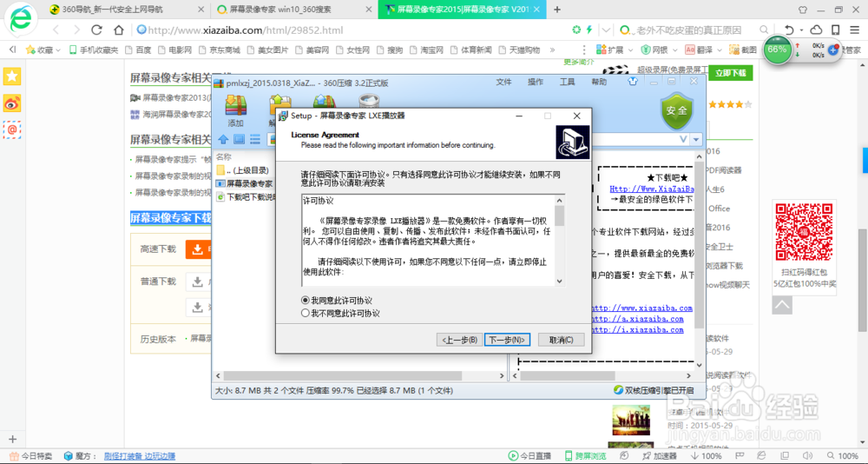Click the search magnifier icon
The height and width of the screenshot is (464, 868).
[x=764, y=30]
